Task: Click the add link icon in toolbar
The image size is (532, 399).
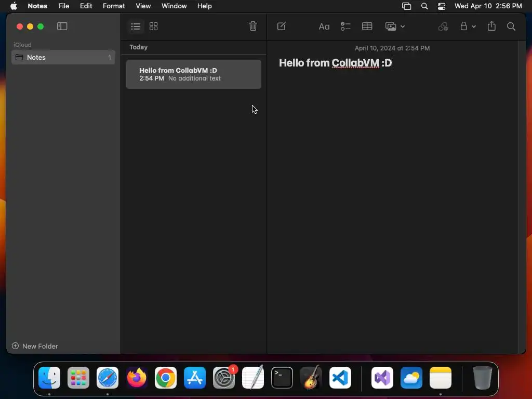Action: pyautogui.click(x=443, y=26)
